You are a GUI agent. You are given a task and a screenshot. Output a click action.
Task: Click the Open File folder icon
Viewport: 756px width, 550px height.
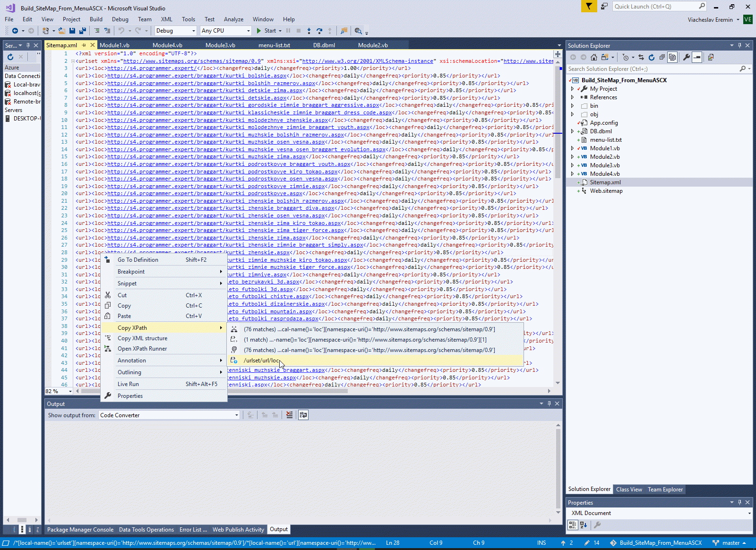[x=62, y=31]
